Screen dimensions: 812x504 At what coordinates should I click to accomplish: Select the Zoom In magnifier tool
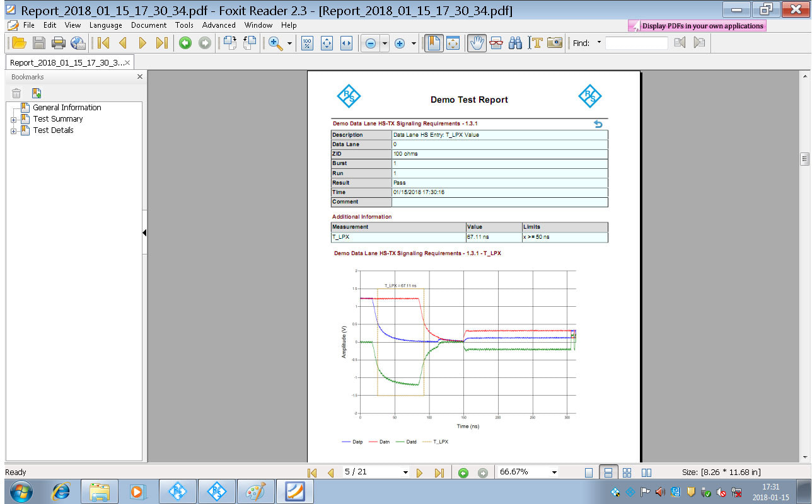(275, 43)
